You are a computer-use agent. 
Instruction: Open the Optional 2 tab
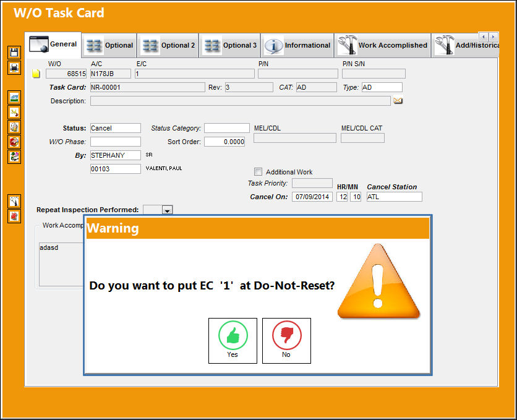168,46
